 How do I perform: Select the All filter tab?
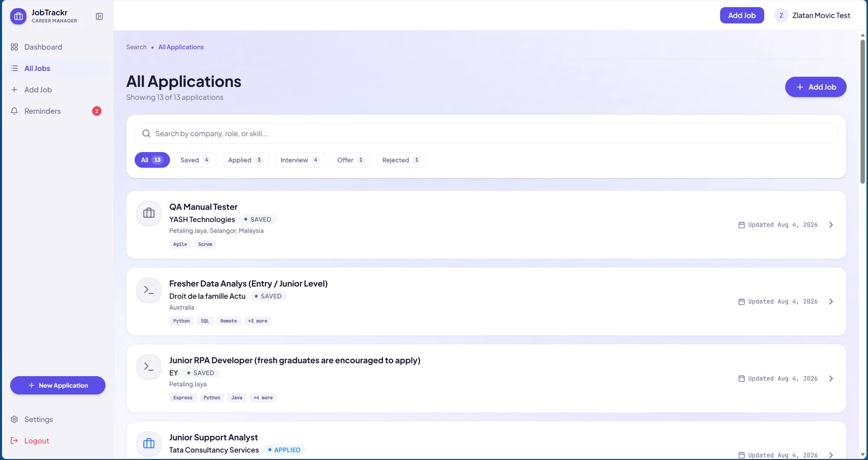(x=152, y=160)
